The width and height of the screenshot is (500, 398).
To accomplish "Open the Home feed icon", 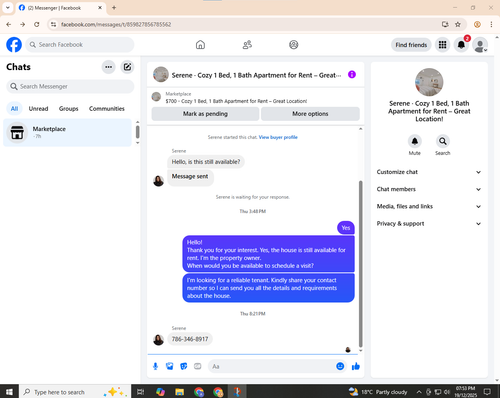I will coord(200,45).
